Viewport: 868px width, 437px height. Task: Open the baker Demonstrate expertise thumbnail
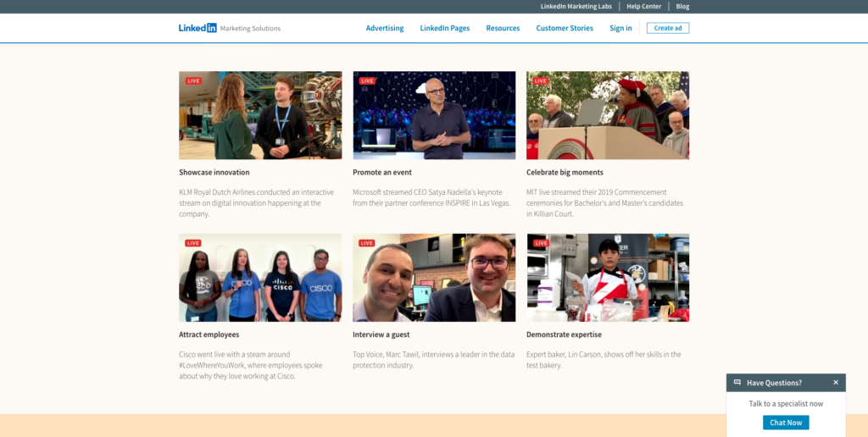tap(608, 278)
